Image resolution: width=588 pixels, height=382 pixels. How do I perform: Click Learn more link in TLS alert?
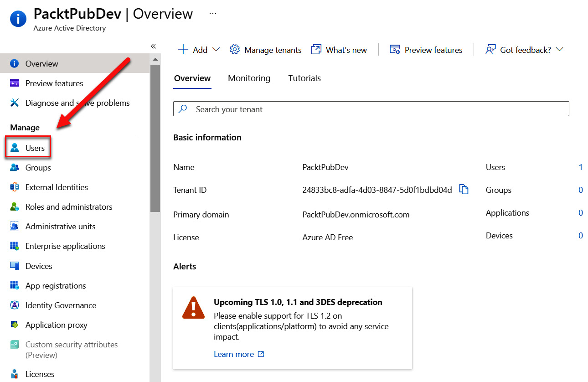click(x=239, y=354)
